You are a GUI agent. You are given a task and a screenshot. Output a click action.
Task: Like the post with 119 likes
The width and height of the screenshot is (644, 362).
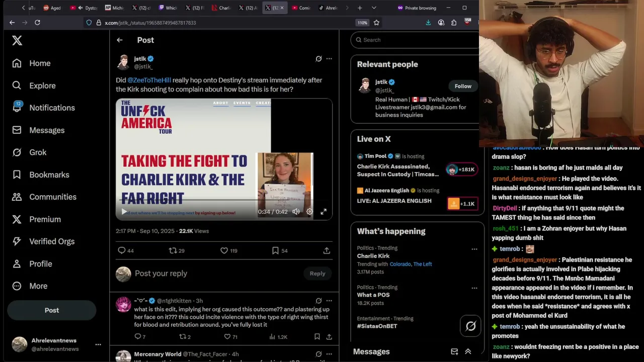pos(229,250)
